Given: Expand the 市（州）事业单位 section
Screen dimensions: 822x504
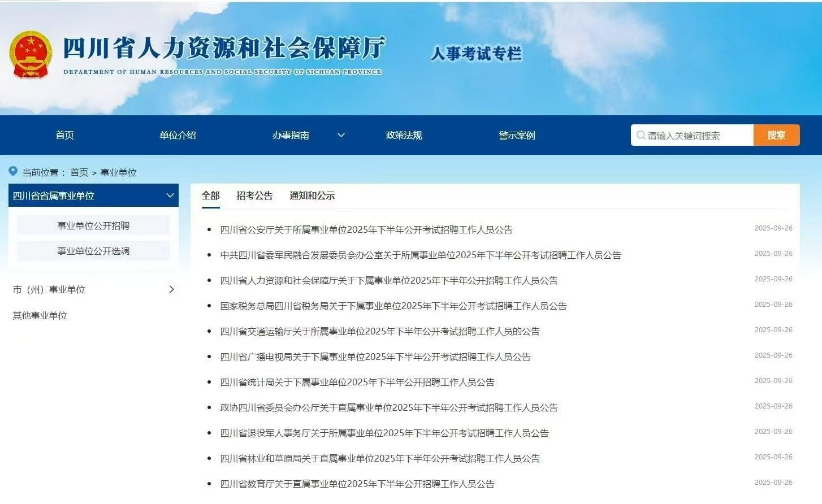Looking at the screenshot, I should [x=172, y=289].
